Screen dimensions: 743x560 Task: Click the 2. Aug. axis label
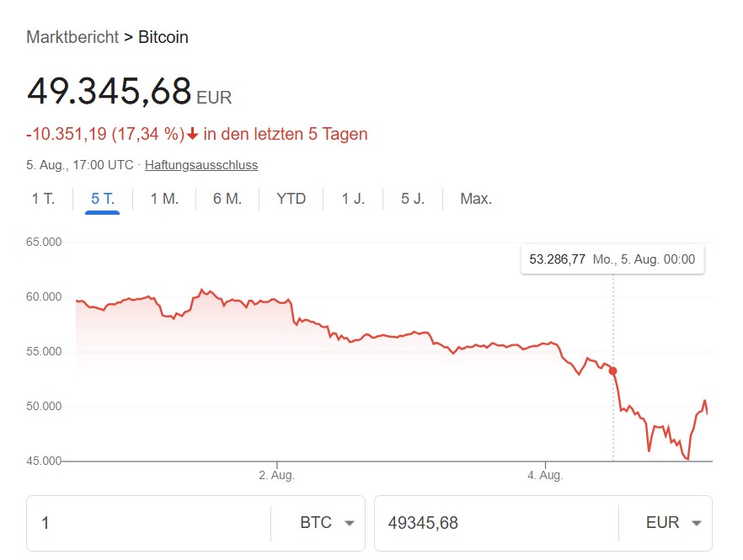(x=276, y=476)
